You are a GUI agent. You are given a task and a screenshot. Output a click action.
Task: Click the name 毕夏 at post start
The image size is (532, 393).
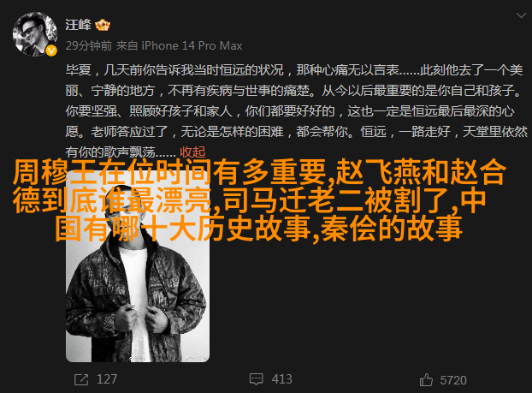(x=79, y=70)
